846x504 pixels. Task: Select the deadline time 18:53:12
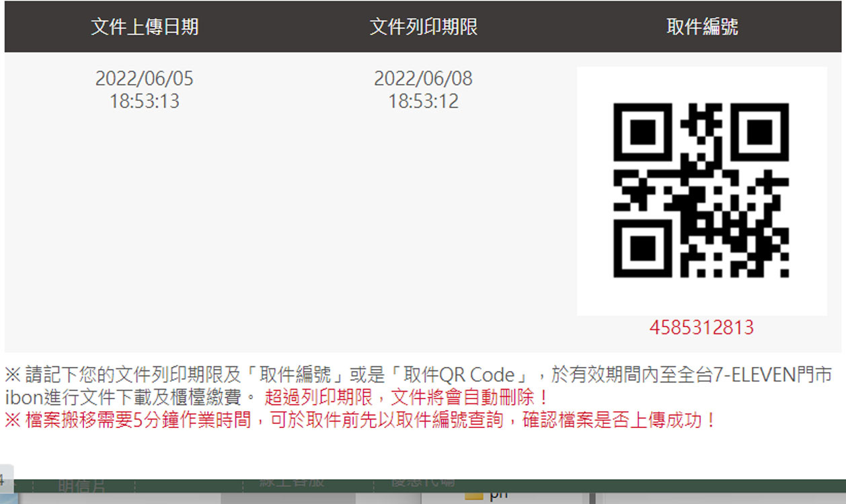(x=423, y=101)
